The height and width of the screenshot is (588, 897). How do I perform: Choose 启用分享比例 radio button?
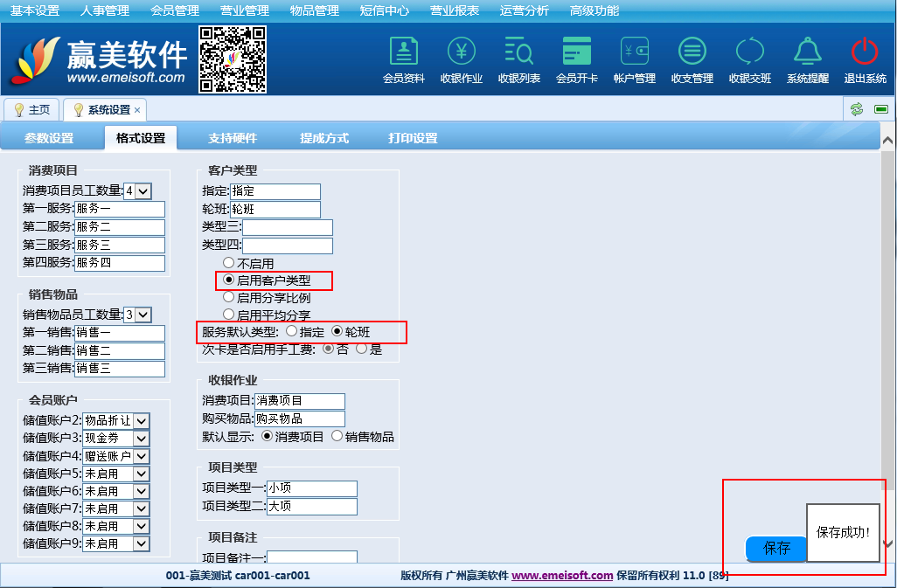click(x=229, y=298)
